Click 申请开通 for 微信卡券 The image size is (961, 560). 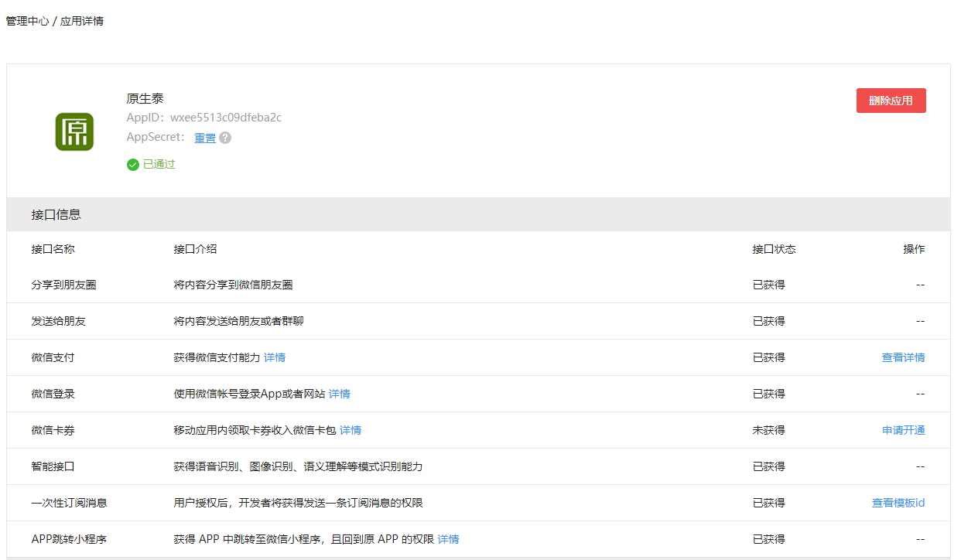click(903, 430)
